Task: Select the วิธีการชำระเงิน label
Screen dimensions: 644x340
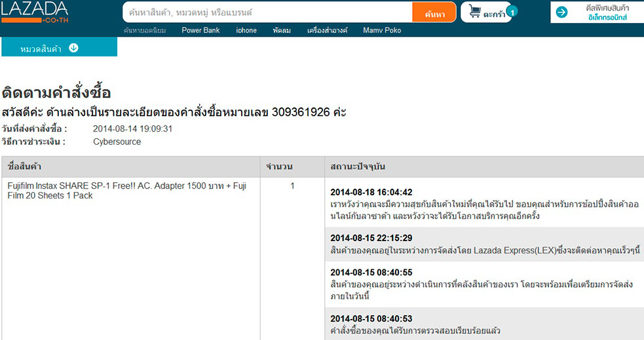Action: [33, 142]
